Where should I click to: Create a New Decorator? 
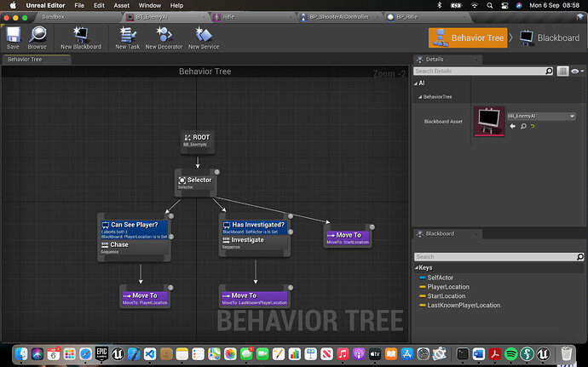click(x=164, y=37)
